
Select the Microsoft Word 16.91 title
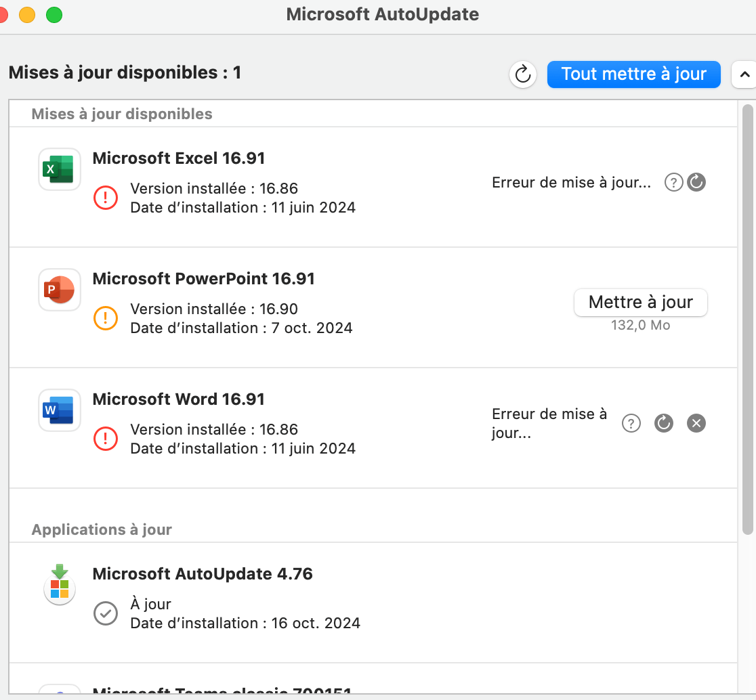click(178, 399)
